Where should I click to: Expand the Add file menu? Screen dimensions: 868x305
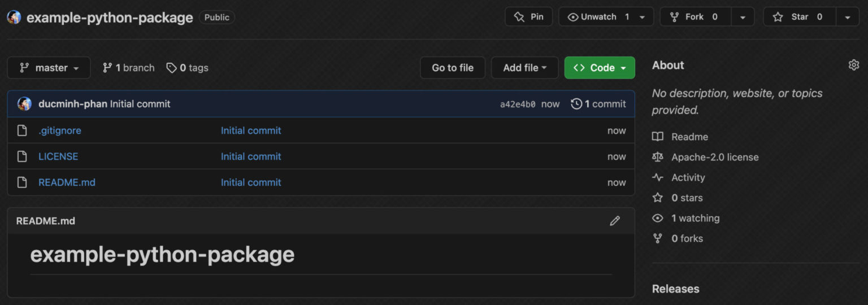click(x=524, y=68)
